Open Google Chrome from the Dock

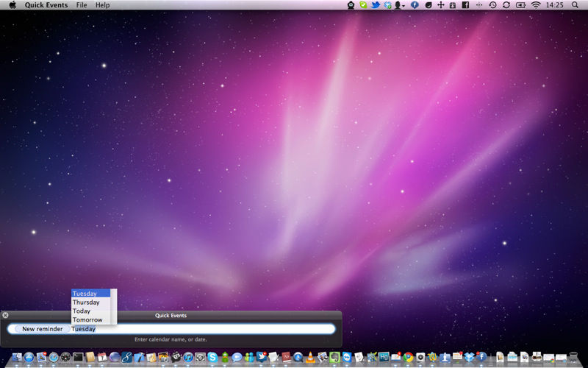[408, 357]
